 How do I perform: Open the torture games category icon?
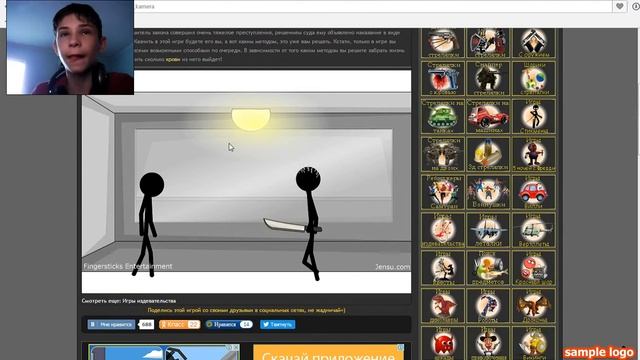pyautogui.click(x=443, y=230)
